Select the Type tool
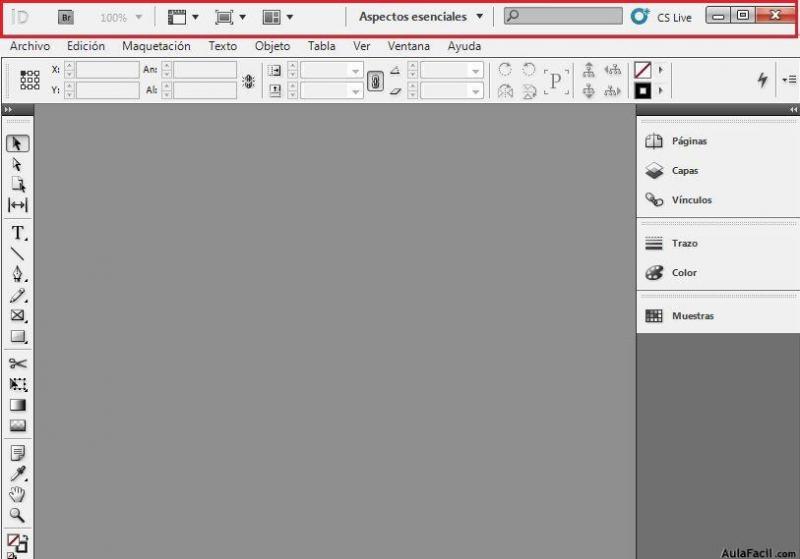 pos(18,233)
